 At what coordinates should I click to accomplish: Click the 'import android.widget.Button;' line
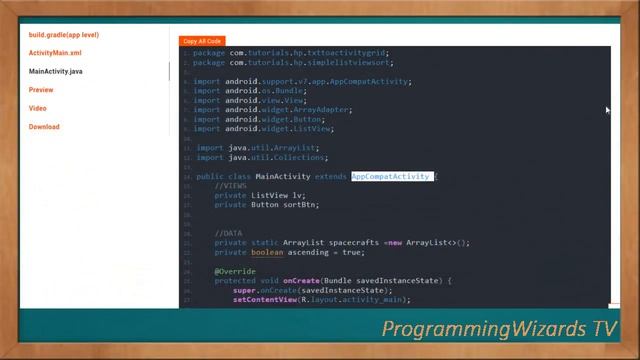pos(259,119)
